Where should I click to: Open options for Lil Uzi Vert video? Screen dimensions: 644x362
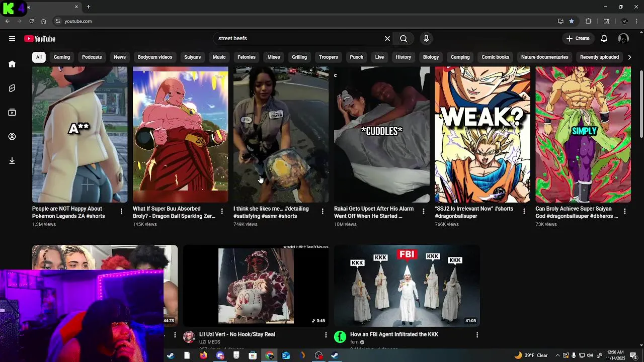[326, 334]
